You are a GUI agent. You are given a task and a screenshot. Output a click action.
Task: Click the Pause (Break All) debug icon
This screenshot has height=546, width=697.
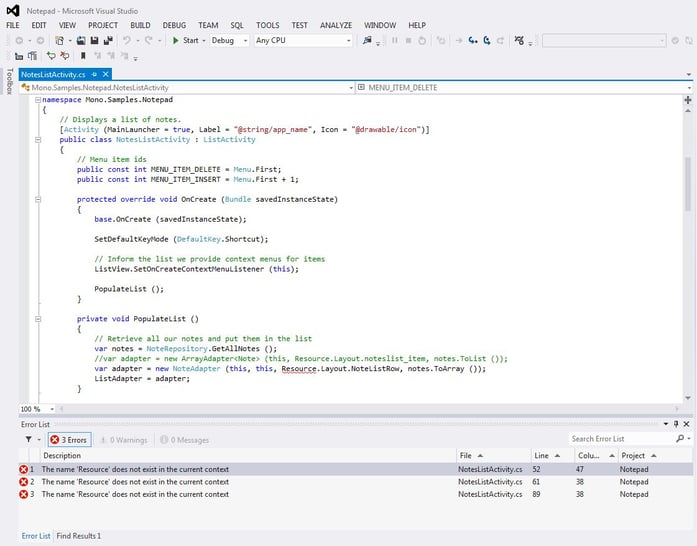pyautogui.click(x=394, y=40)
